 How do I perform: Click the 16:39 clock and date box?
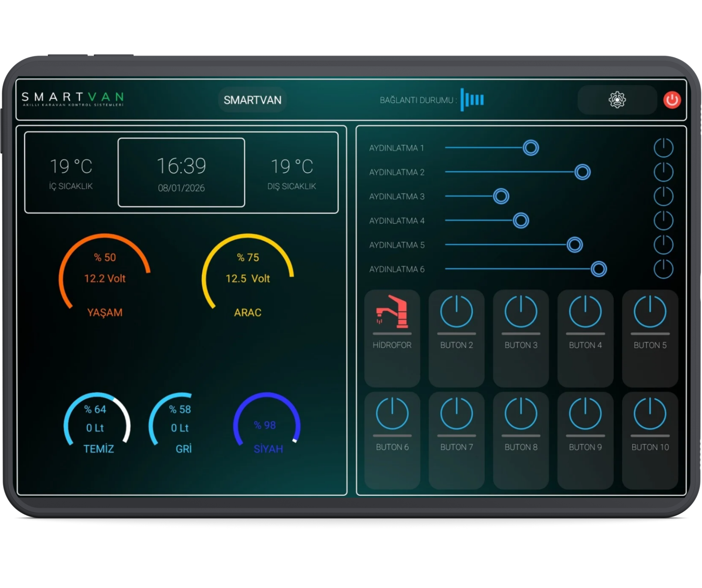click(181, 172)
